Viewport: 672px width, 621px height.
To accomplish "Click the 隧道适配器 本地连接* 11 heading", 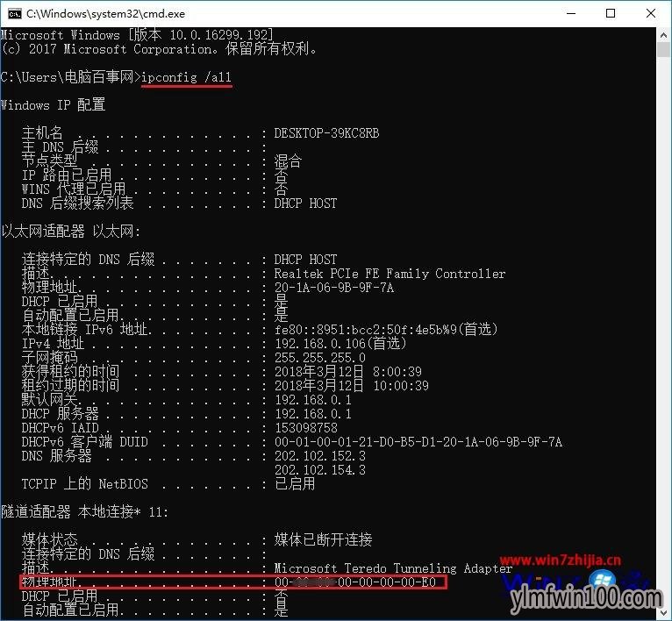I will tap(84, 511).
